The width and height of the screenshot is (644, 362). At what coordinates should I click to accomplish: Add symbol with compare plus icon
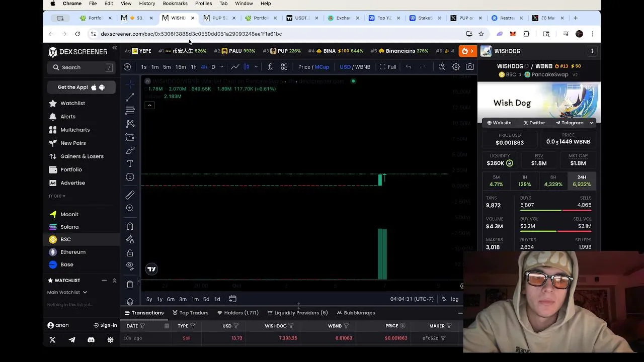pyautogui.click(x=127, y=67)
